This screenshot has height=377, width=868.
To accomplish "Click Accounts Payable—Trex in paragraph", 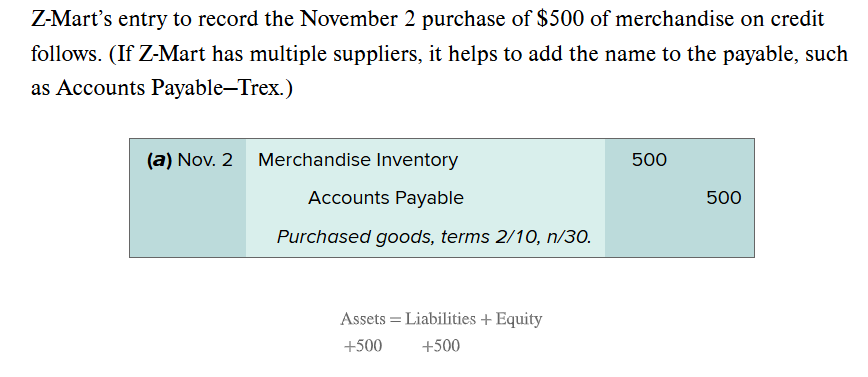I will tap(170, 88).
